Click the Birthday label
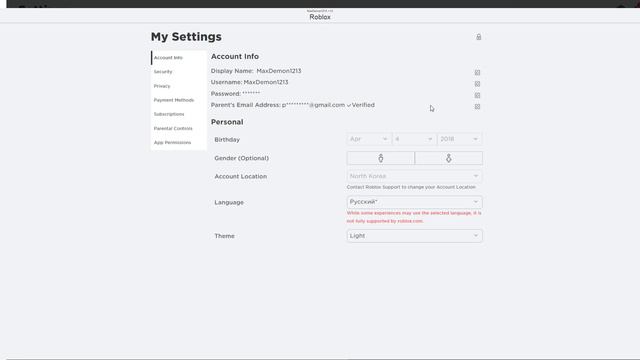Screen dimensions: 640x360 (x=227, y=140)
